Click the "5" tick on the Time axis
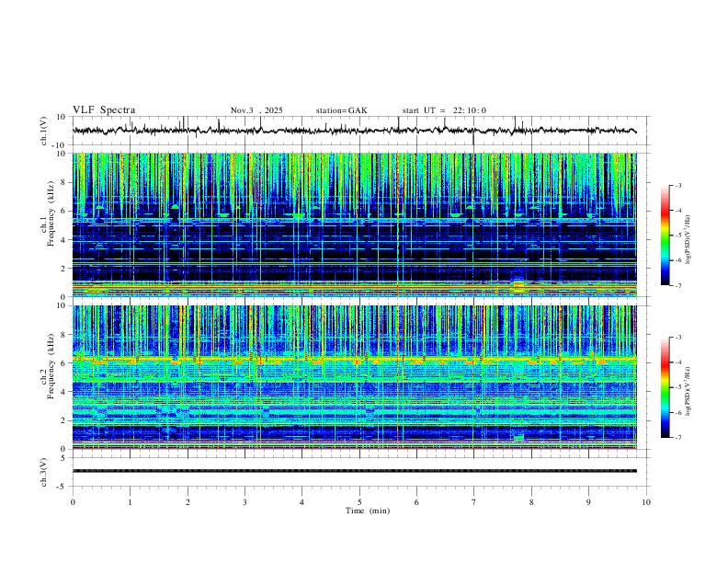This screenshot has height=563, width=728. pos(359,502)
